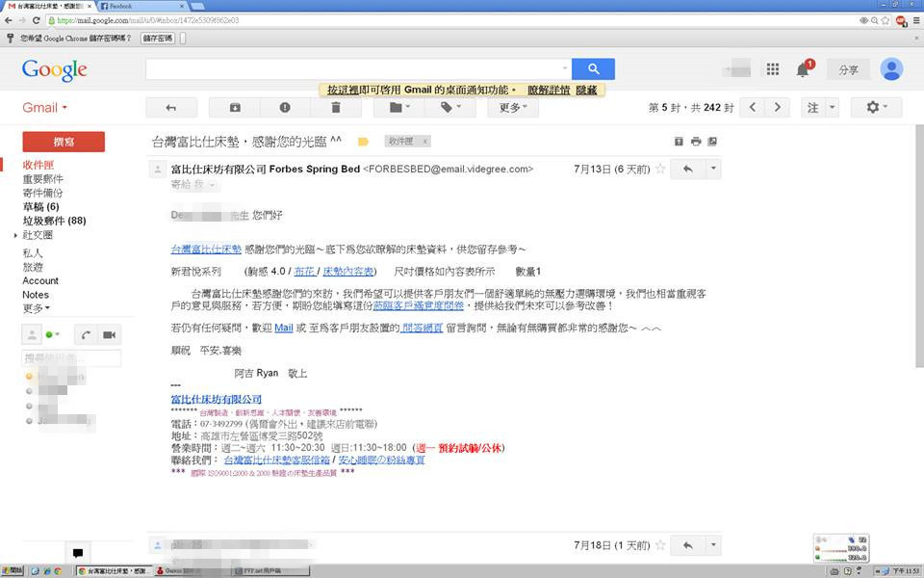Focus the chat people search field
Viewport: 924px width, 578px height.
71,357
